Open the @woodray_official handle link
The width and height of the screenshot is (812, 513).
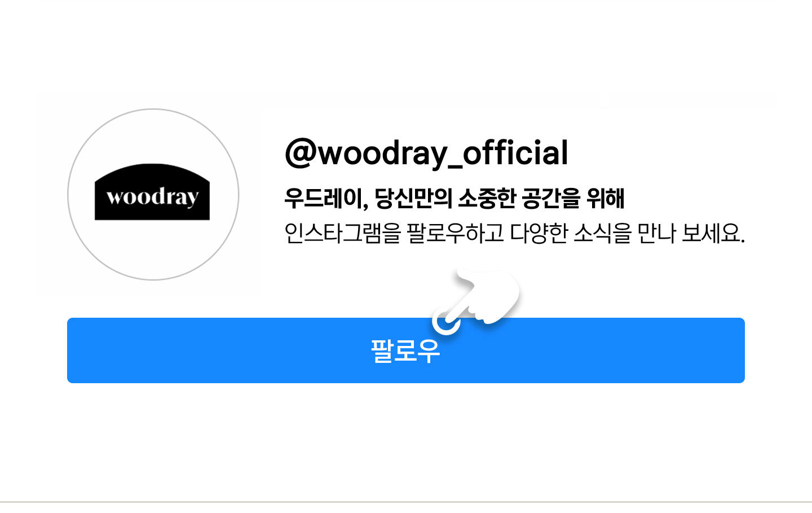point(426,153)
